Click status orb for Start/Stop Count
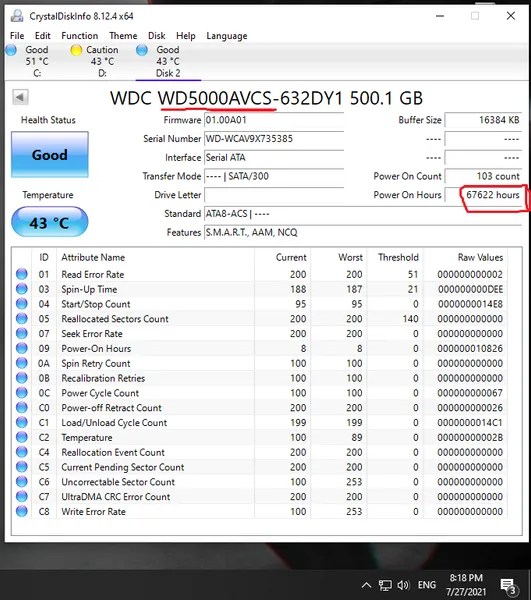The width and height of the screenshot is (531, 600). point(22,304)
